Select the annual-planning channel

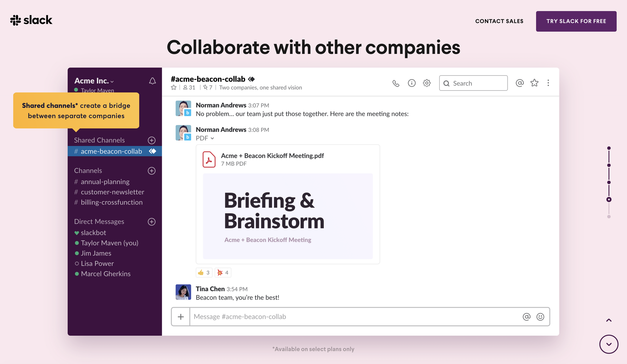click(x=105, y=182)
